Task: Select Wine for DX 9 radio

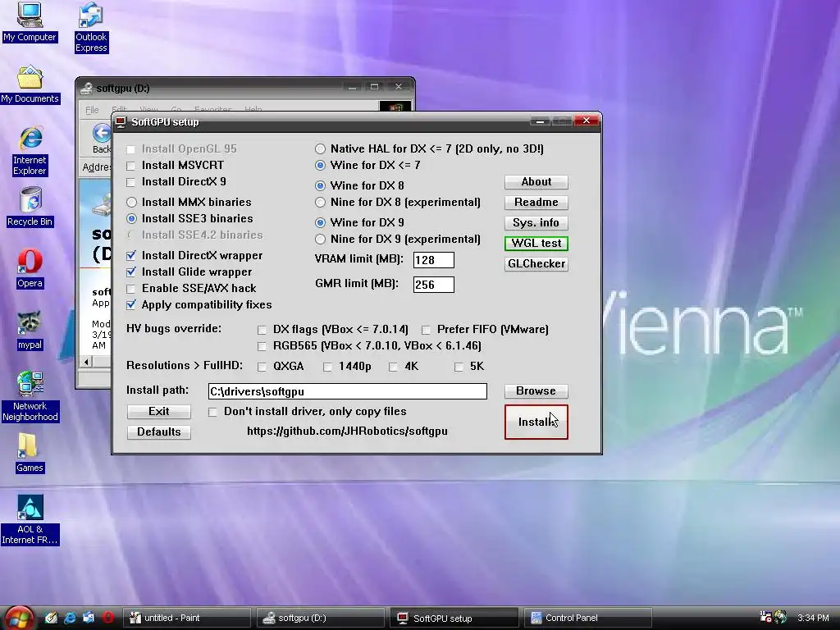Action: coord(321,222)
